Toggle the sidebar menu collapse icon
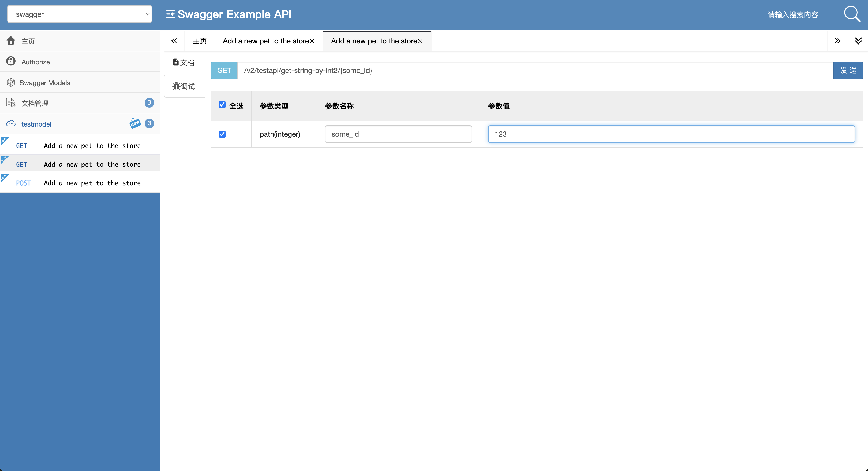The height and width of the screenshot is (471, 868). click(170, 14)
